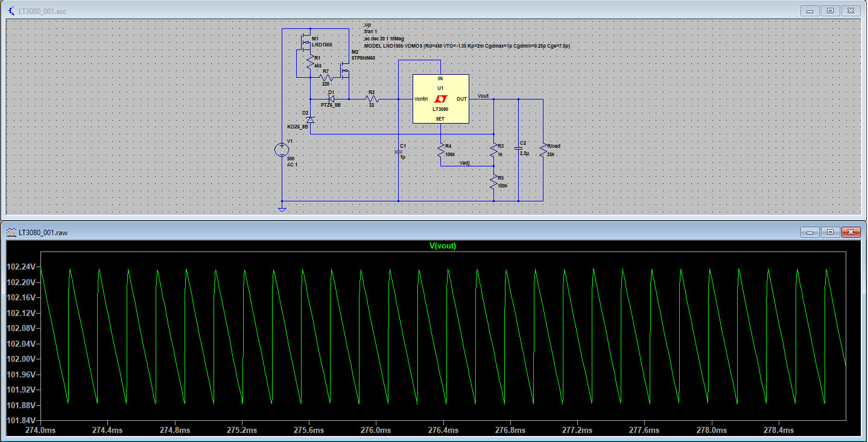868x442 pixels.
Task: Click the Vcntrl pin label on U1
Action: (x=422, y=98)
